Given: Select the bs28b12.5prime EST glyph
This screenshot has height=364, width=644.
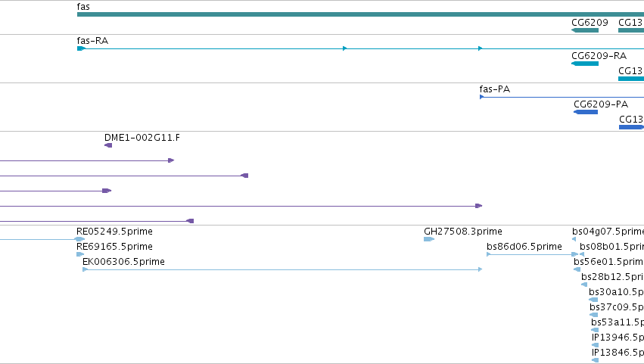Looking at the screenshot, I should [584, 285].
